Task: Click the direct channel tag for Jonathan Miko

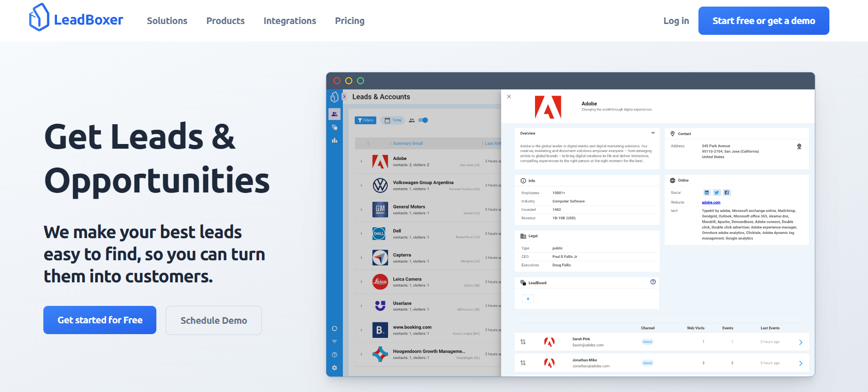Action: [648, 363]
